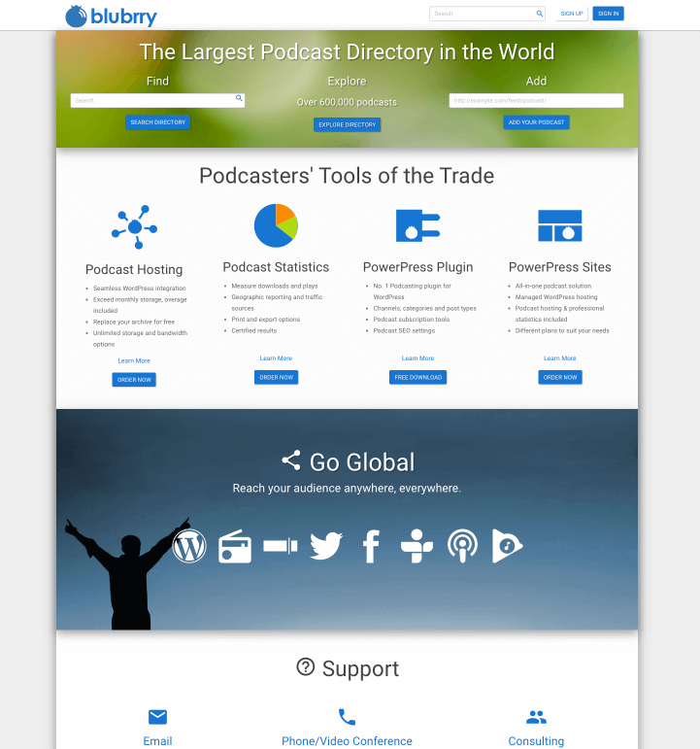Click the "All-in-one podcast solution" bullet
Screen dimensions: 700x749
pyautogui.click(x=553, y=286)
